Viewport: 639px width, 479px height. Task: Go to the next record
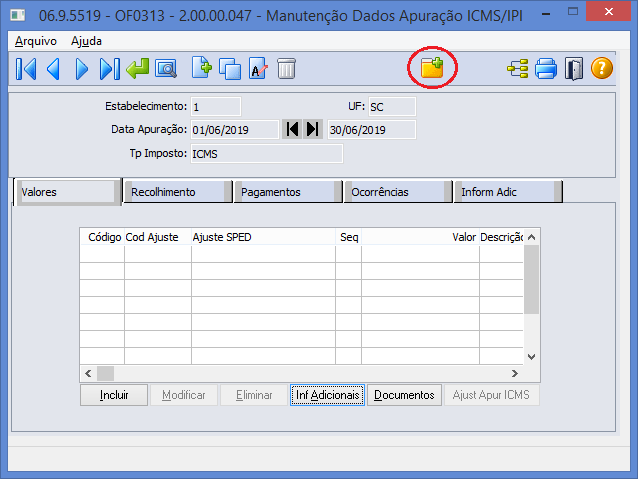[82, 68]
